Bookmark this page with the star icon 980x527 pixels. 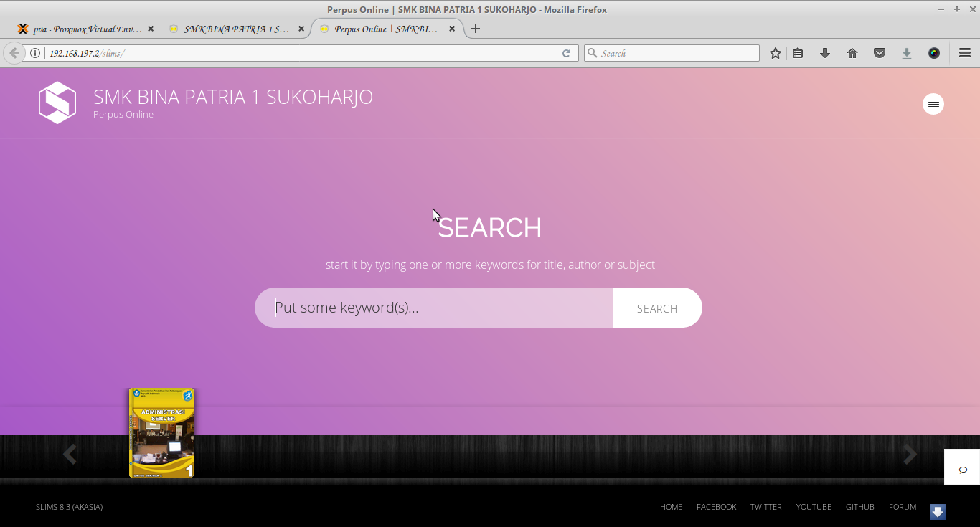776,53
